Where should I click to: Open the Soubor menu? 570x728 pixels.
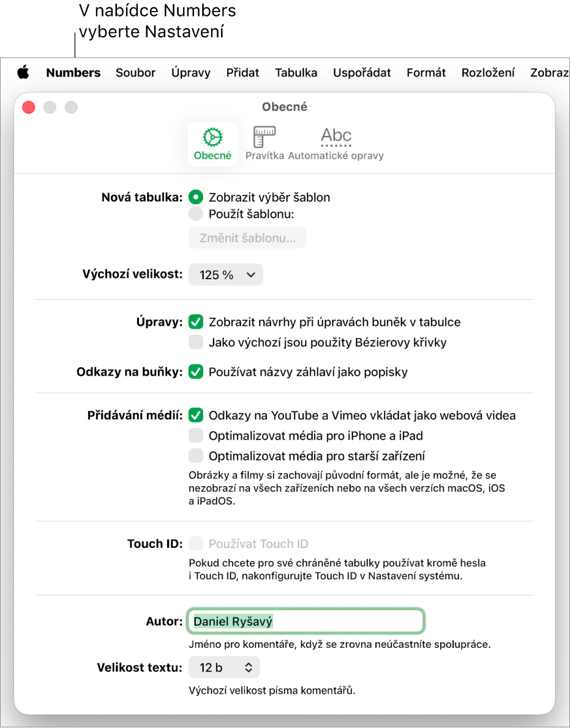(x=135, y=72)
